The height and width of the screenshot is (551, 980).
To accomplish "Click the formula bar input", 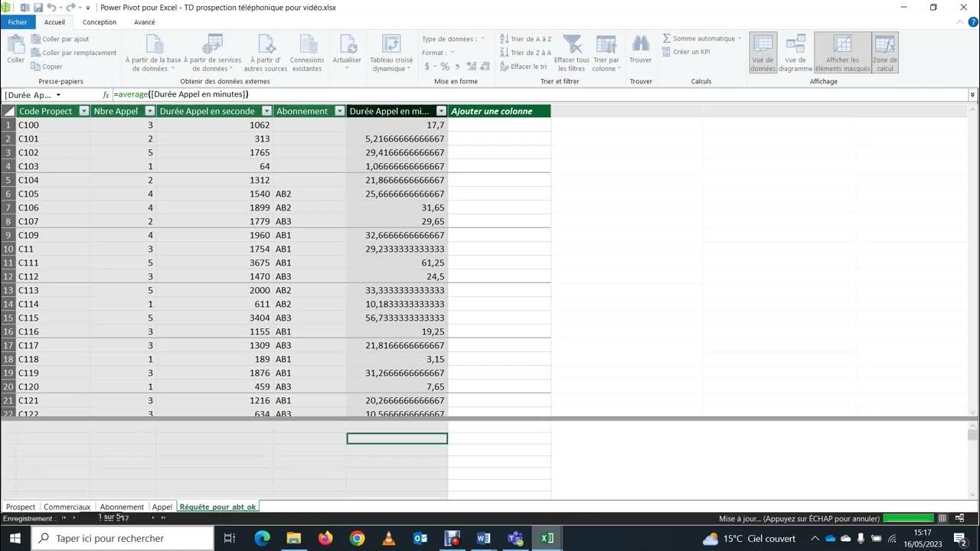I will pos(540,95).
